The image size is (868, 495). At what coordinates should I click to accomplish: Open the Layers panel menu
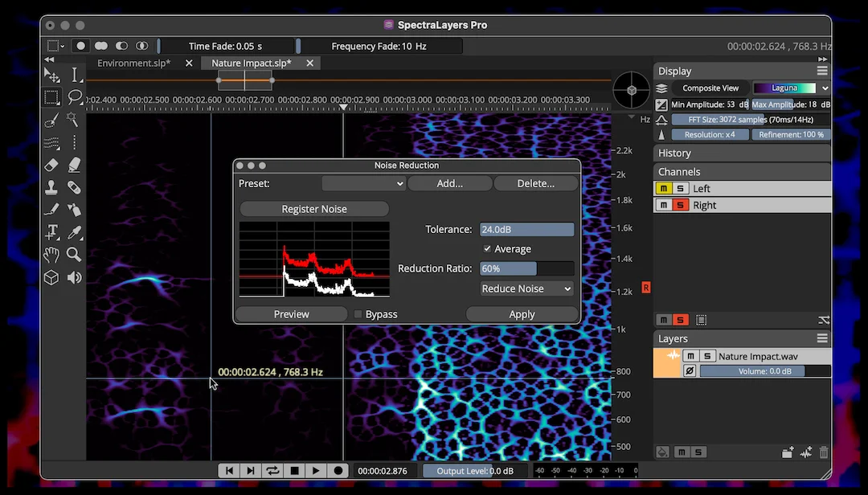point(822,338)
